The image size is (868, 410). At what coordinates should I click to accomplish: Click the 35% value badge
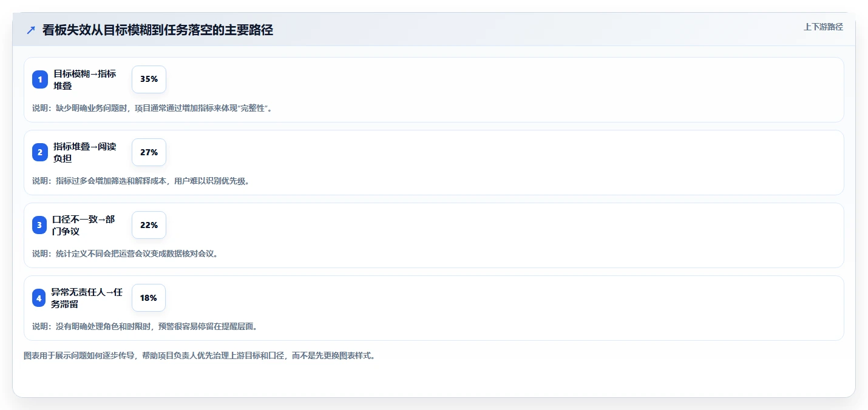tap(149, 79)
